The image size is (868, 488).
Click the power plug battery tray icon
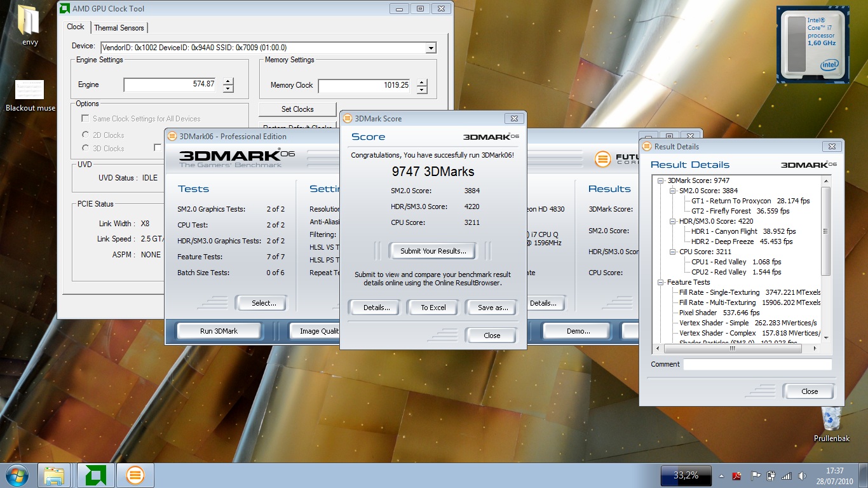click(x=771, y=475)
